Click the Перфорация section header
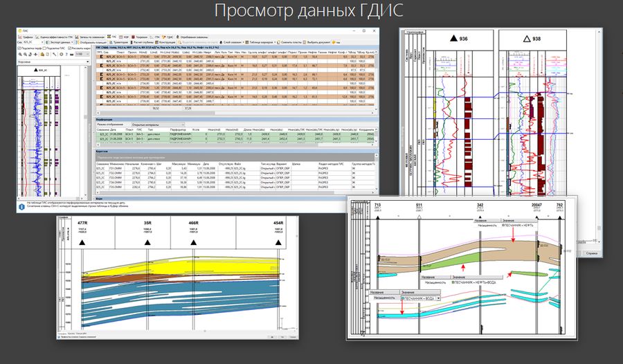Image resolution: width=623 pixels, height=364 pixels. [236, 119]
